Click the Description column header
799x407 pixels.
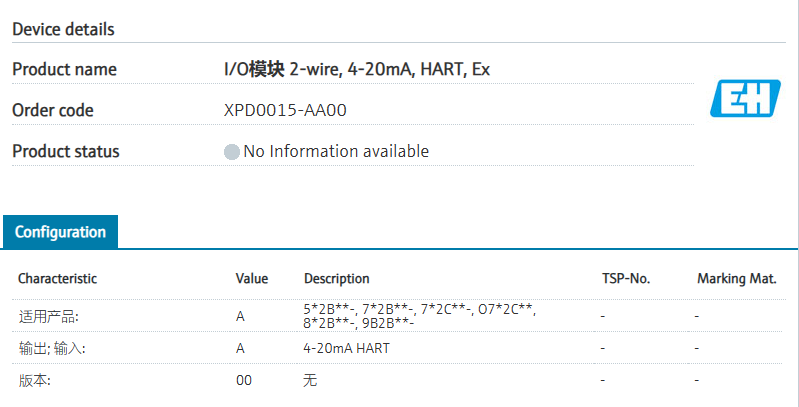(x=336, y=279)
